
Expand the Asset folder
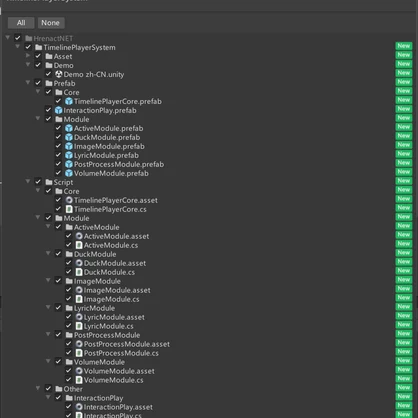[28, 56]
